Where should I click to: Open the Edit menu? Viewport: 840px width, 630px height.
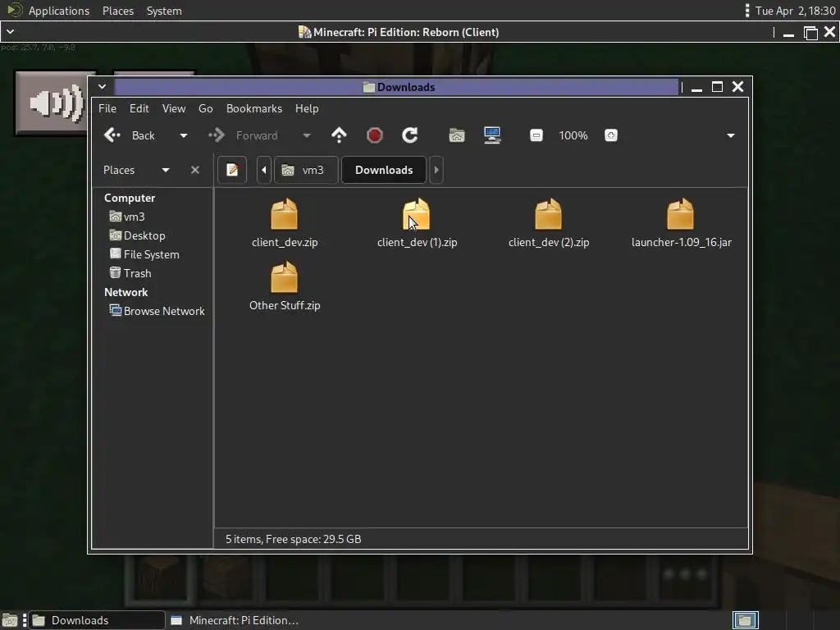(139, 108)
